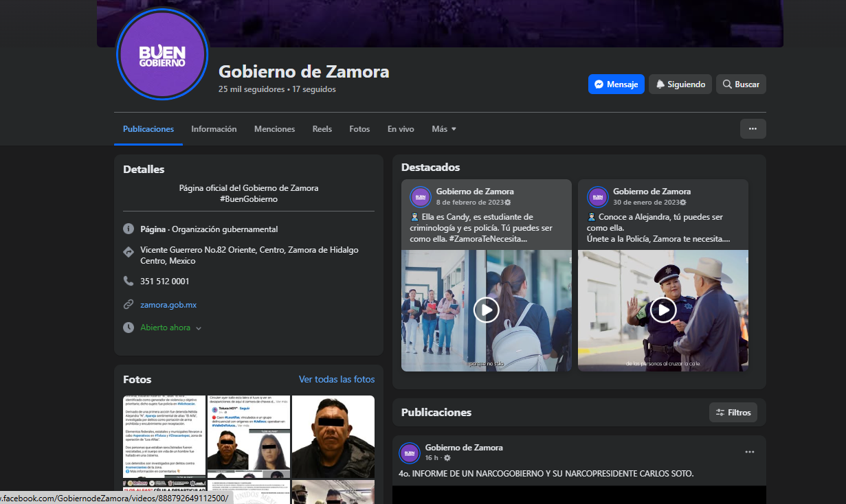846x504 pixels.
Task: Click the page avatar on the 16 h post
Action: click(410, 453)
